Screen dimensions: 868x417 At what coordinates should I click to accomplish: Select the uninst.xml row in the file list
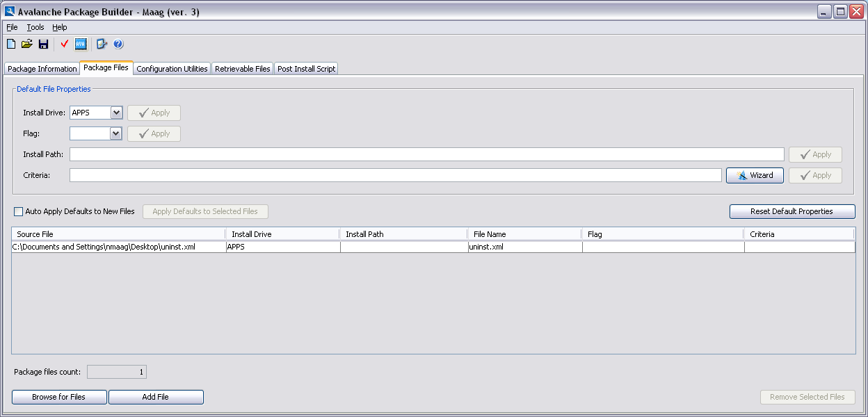tap(209, 247)
